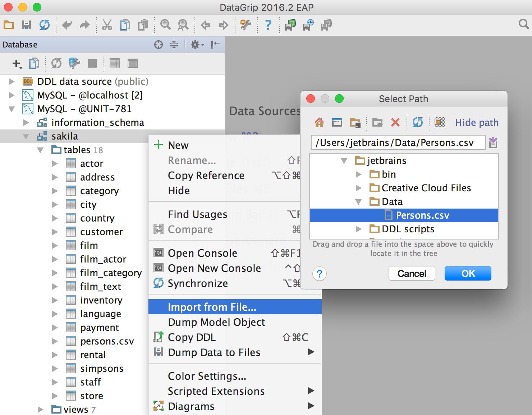This screenshot has width=532, height=415.
Task: Hide the Database panel with the pin icon
Action: (215, 45)
